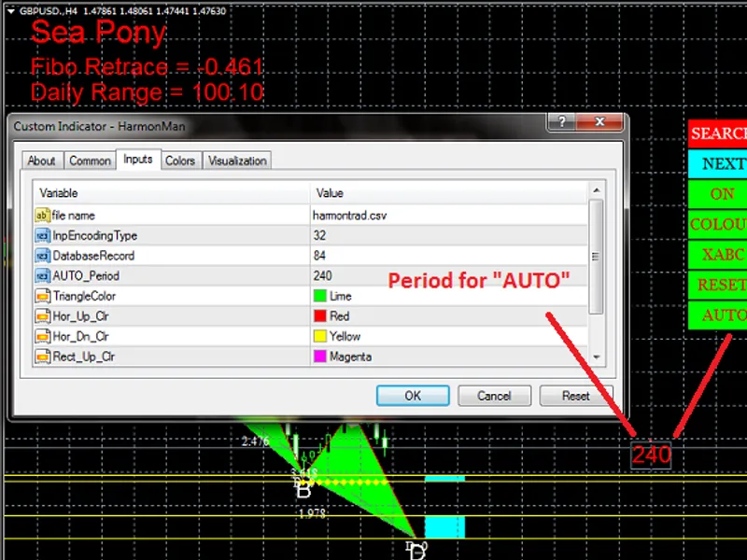Select the Rect_Up_Clr variable name
This screenshot has height=560, width=747.
tap(84, 357)
